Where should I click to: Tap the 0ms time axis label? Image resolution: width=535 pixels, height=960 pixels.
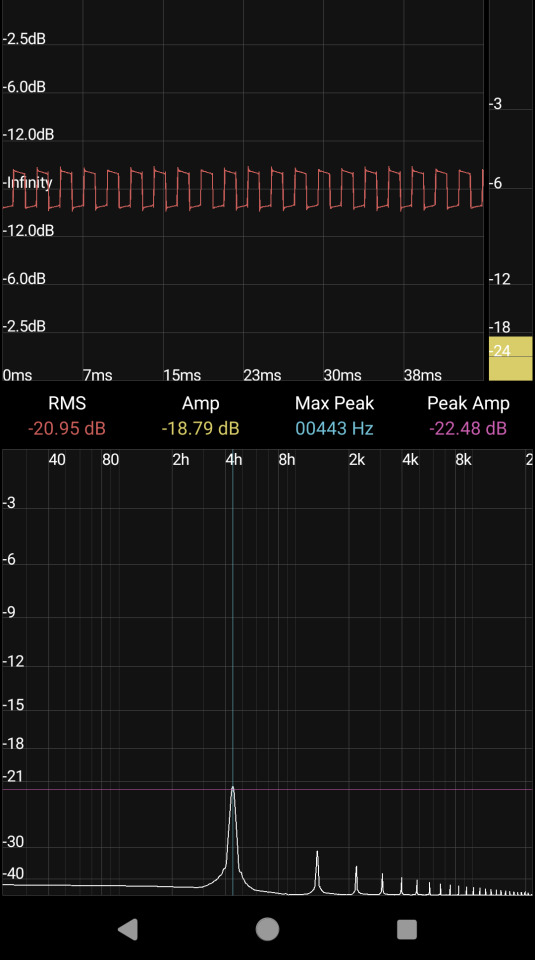(17, 375)
